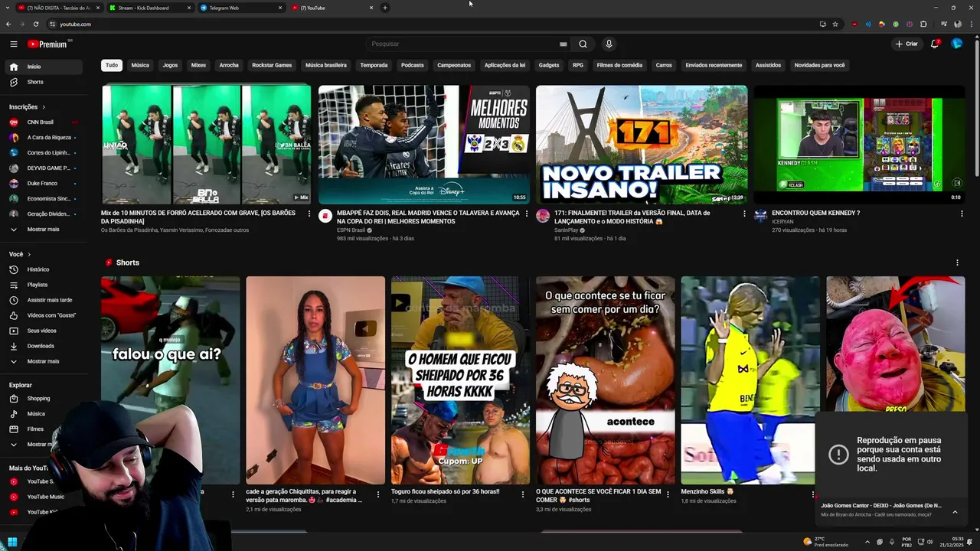Open the ICERYAN channel link
Screen dimensions: 980x551
(x=782, y=221)
